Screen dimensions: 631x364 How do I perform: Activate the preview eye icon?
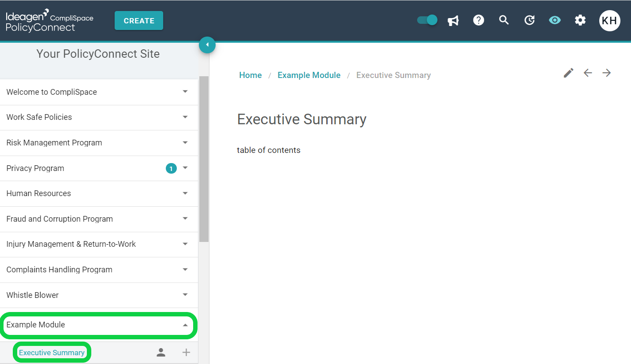[555, 20]
